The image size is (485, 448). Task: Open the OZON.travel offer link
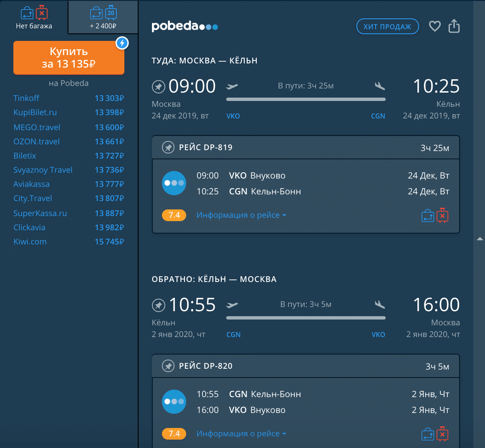pos(69,141)
